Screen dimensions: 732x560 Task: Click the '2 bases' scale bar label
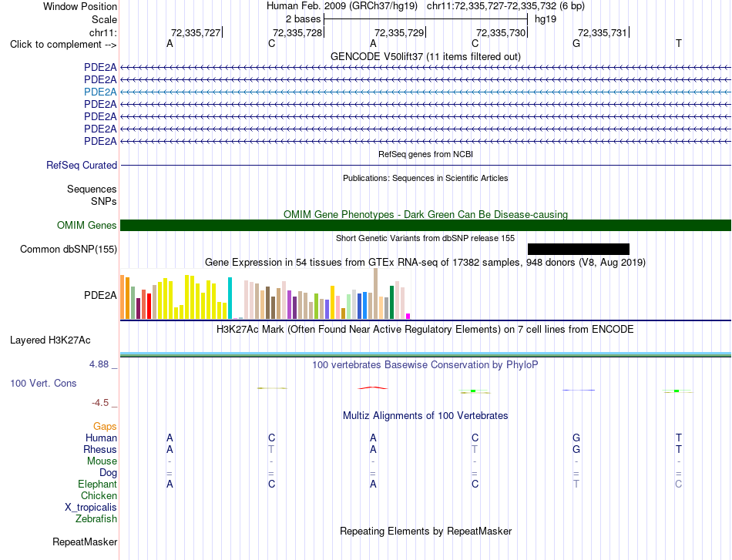point(304,19)
